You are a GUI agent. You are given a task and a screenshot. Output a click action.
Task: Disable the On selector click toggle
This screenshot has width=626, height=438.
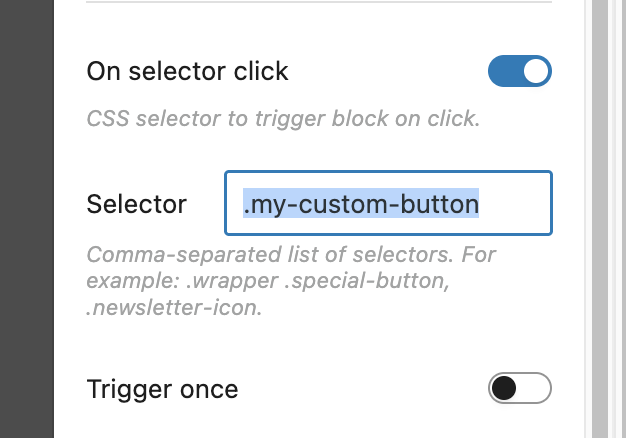(x=519, y=72)
